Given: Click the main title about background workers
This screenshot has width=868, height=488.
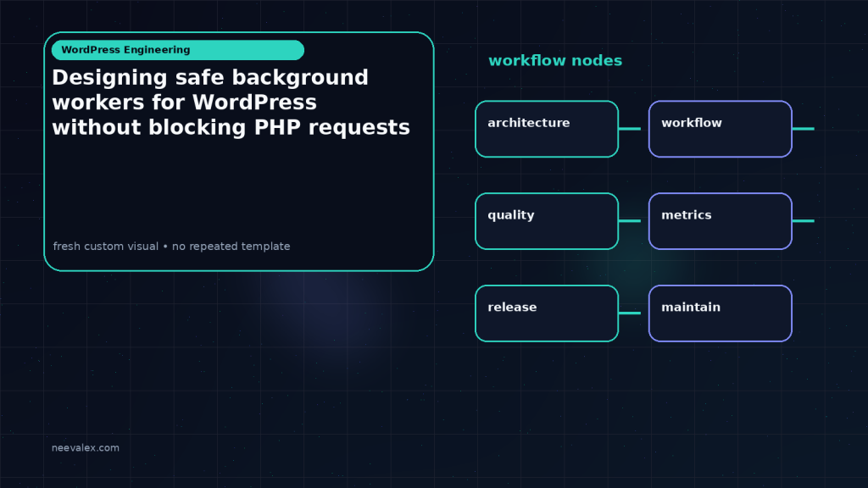Looking at the screenshot, I should pyautogui.click(x=231, y=103).
